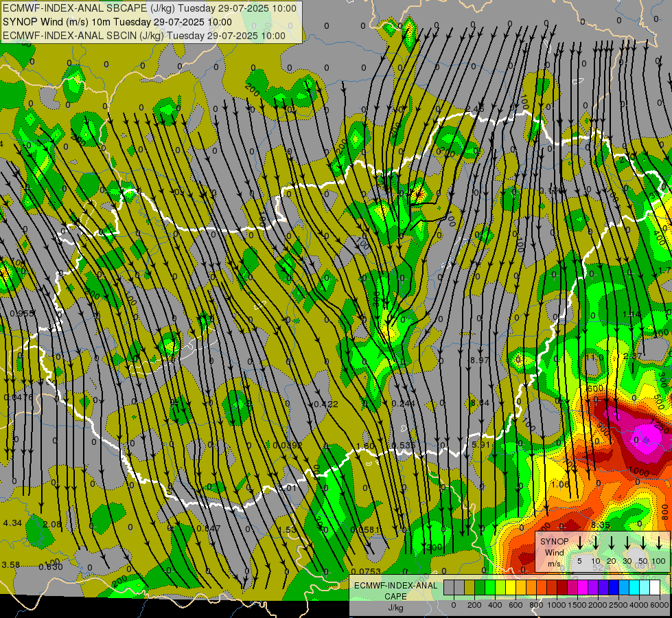Click the 'SYNOP Wind m/s' legend label

coord(554,552)
